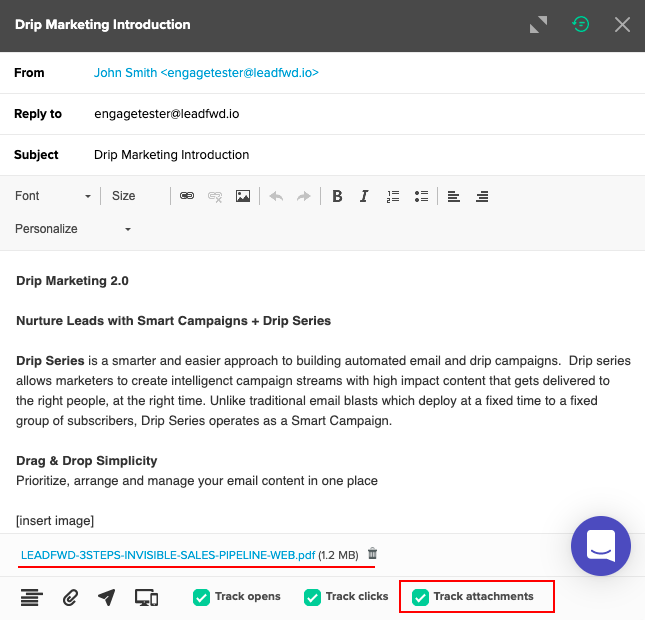Screen dimensions: 645x620
Task: Toggle bold formatting
Action: [x=337, y=196]
